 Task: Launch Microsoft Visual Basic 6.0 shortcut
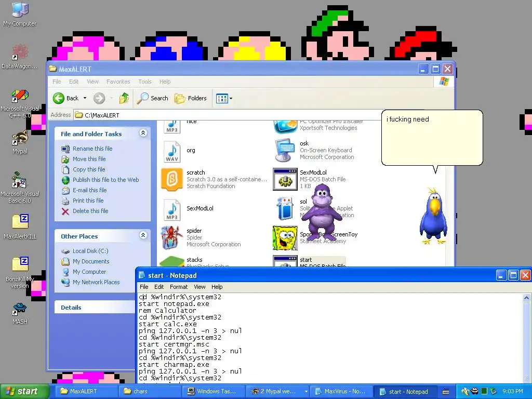pos(20,188)
